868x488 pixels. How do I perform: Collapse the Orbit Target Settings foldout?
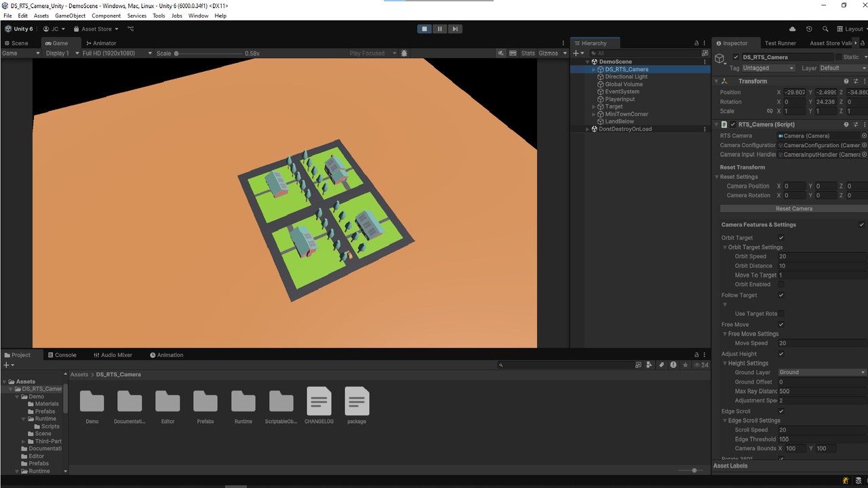(x=725, y=247)
